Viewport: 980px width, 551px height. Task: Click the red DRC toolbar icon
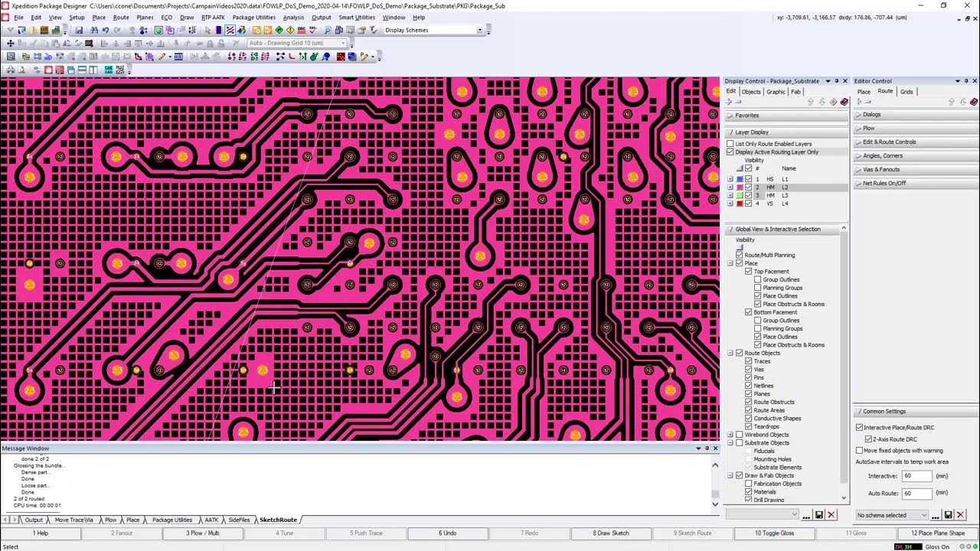(302, 30)
